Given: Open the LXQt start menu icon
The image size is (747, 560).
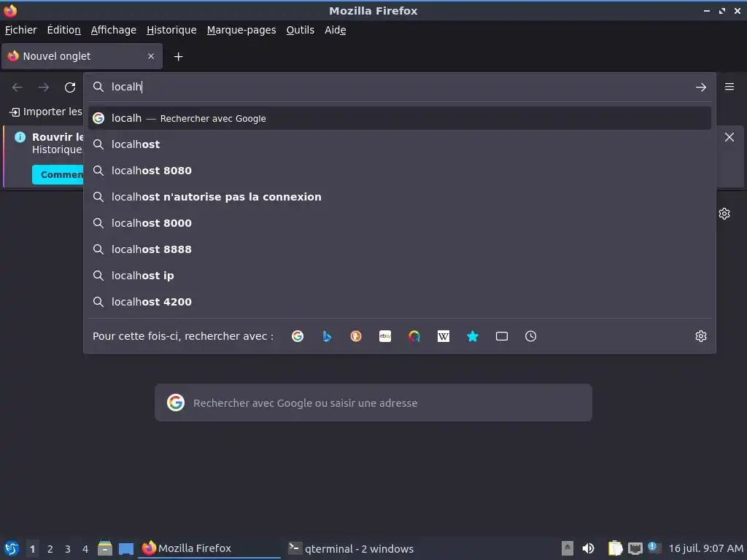Looking at the screenshot, I should click(12, 548).
